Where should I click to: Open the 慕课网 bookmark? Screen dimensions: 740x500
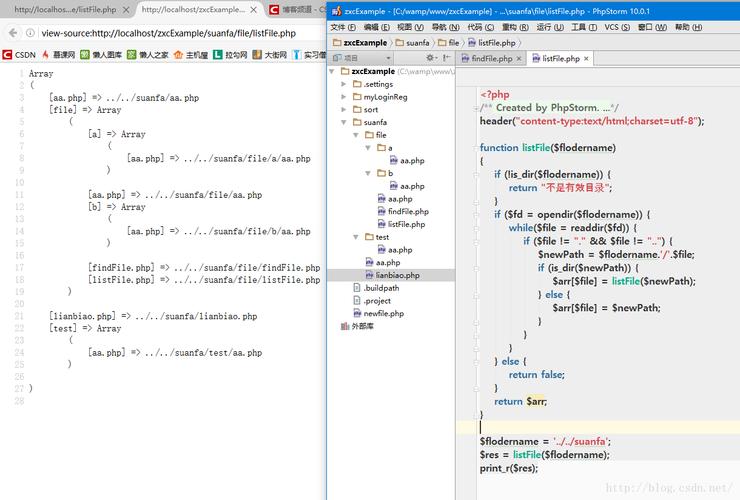pyautogui.click(x=59, y=55)
